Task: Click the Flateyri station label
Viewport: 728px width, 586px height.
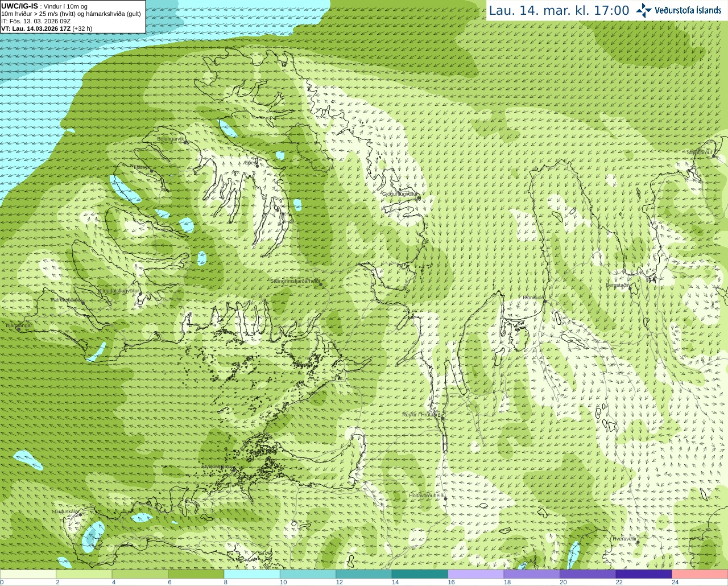Action: pos(142,167)
